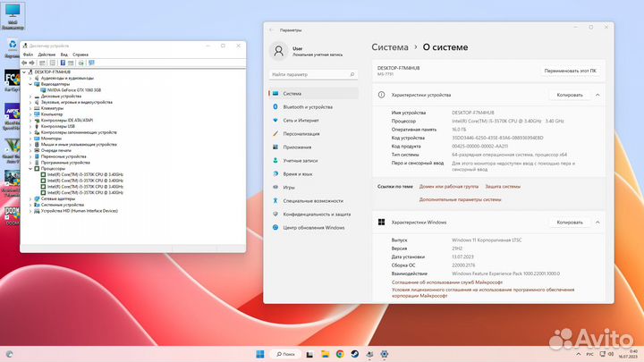644x362 pixels.
Task: Launch Google Chrome from the taskbar
Action: [340, 354]
